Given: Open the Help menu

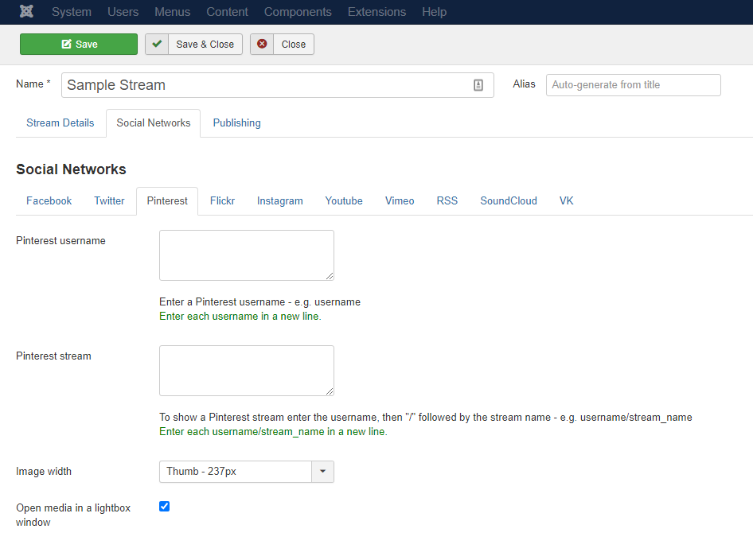Looking at the screenshot, I should pyautogui.click(x=434, y=12).
